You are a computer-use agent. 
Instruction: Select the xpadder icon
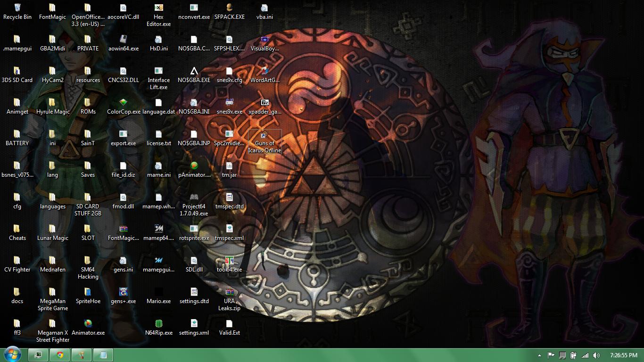coord(264,107)
